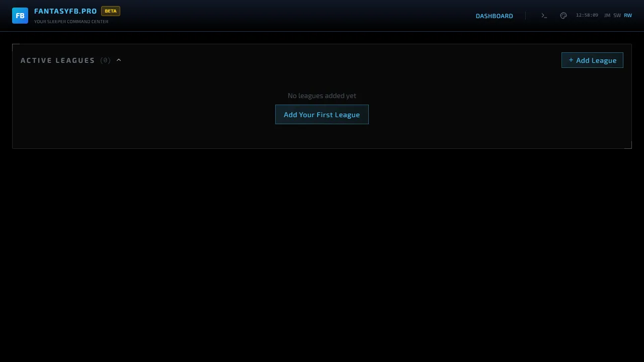Click the Add League button
The height and width of the screenshot is (362, 644).
click(x=592, y=60)
